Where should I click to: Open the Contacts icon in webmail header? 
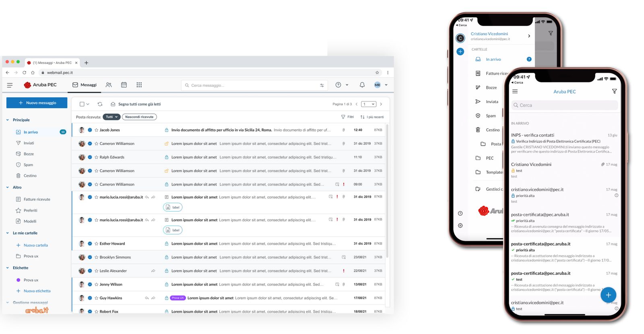pos(109,85)
